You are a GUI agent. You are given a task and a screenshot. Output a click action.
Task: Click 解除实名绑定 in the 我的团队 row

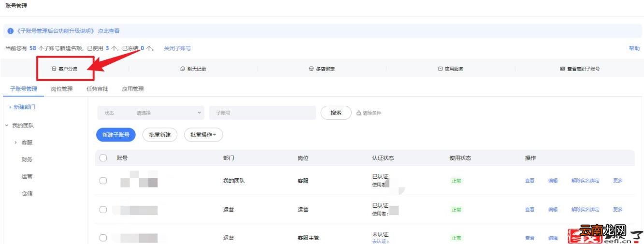[585, 181]
